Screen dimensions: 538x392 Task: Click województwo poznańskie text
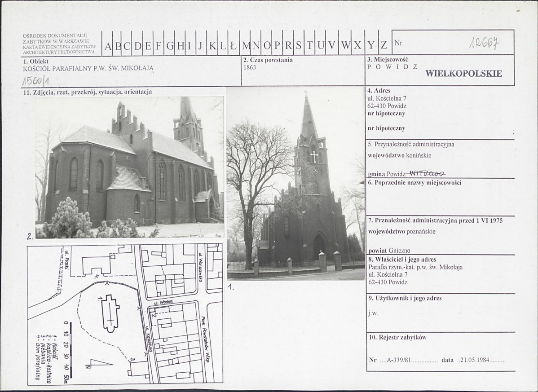[x=402, y=232]
